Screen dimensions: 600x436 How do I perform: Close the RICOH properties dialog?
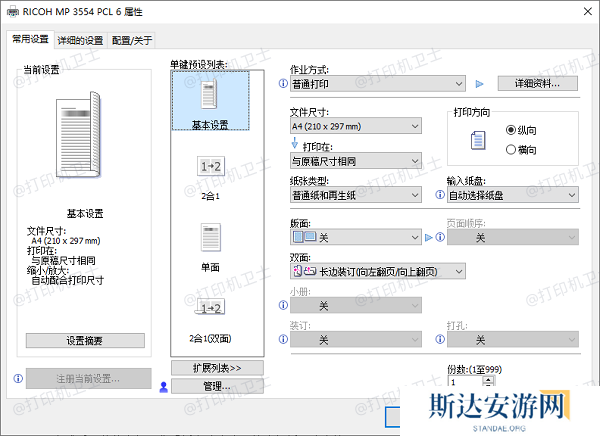click(x=588, y=11)
